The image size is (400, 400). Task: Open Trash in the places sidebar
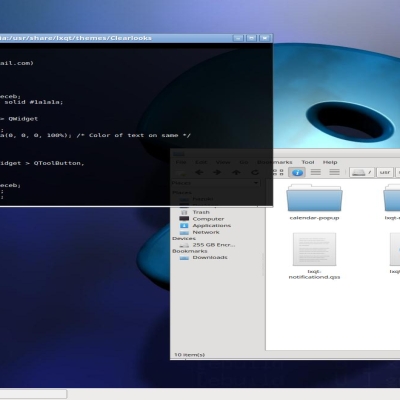click(201, 212)
